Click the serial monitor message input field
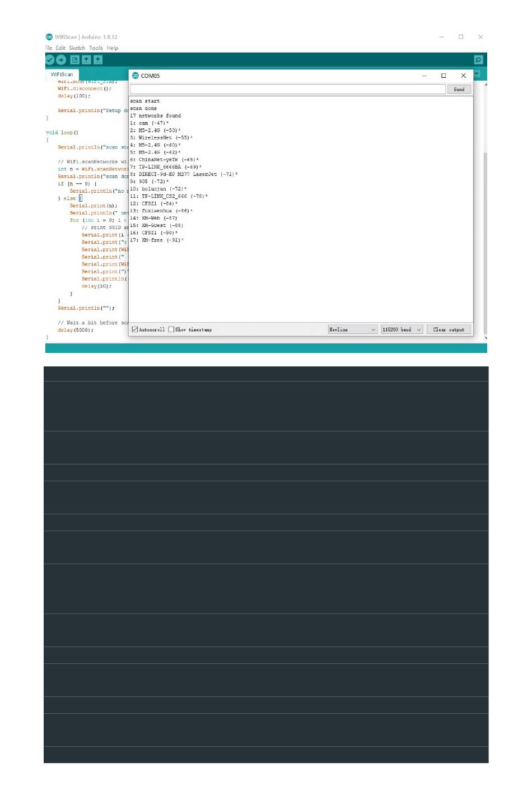 pos(288,89)
